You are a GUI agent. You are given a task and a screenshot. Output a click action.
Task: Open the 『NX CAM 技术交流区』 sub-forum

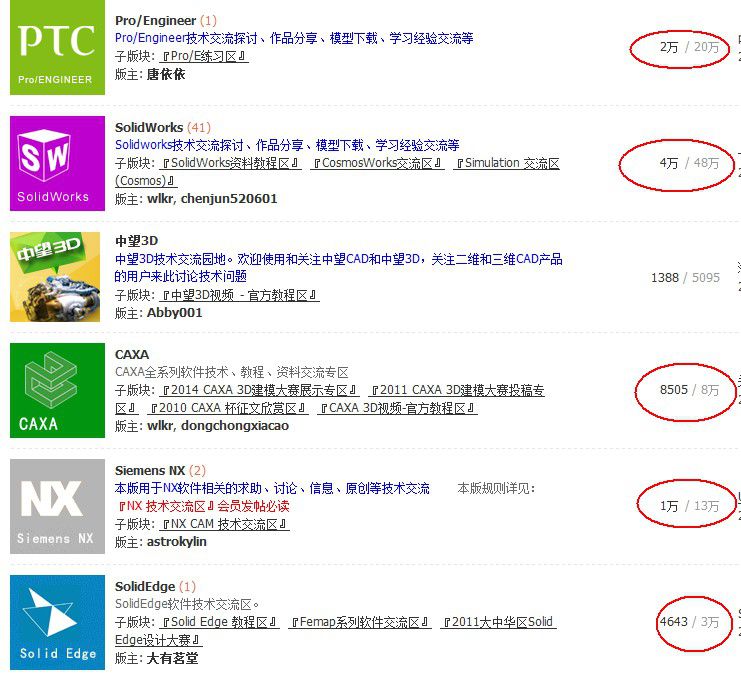point(224,524)
